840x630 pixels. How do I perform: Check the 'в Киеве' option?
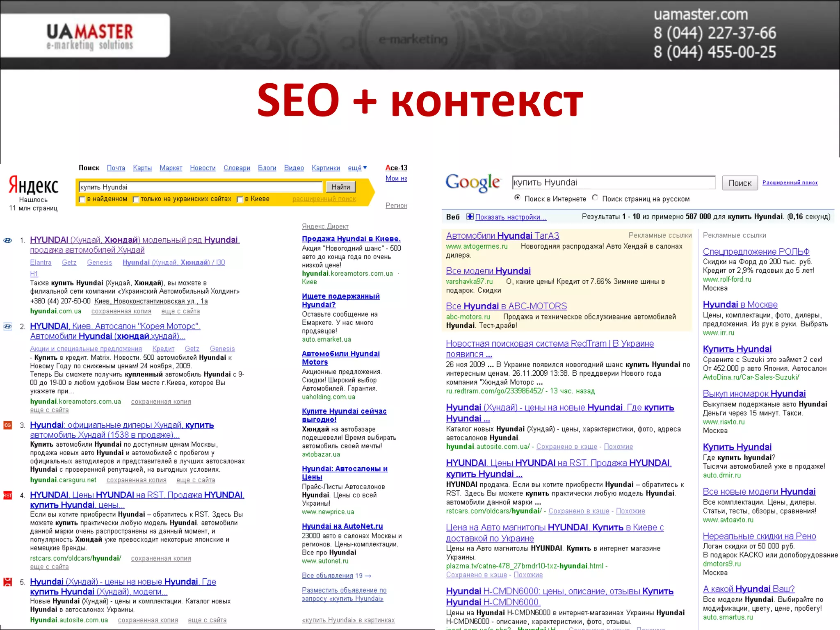pos(240,199)
